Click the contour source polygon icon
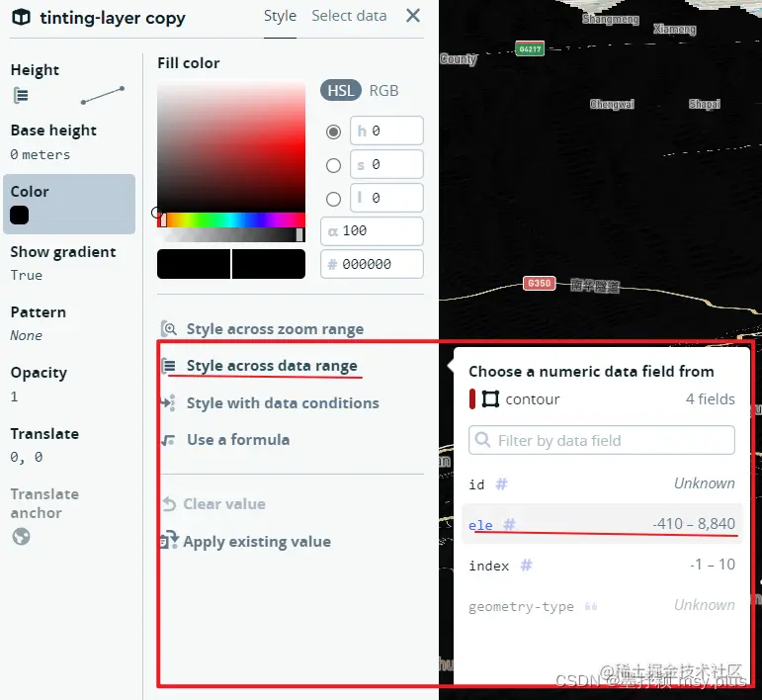Screen dimensions: 762x700 pyautogui.click(x=490, y=399)
